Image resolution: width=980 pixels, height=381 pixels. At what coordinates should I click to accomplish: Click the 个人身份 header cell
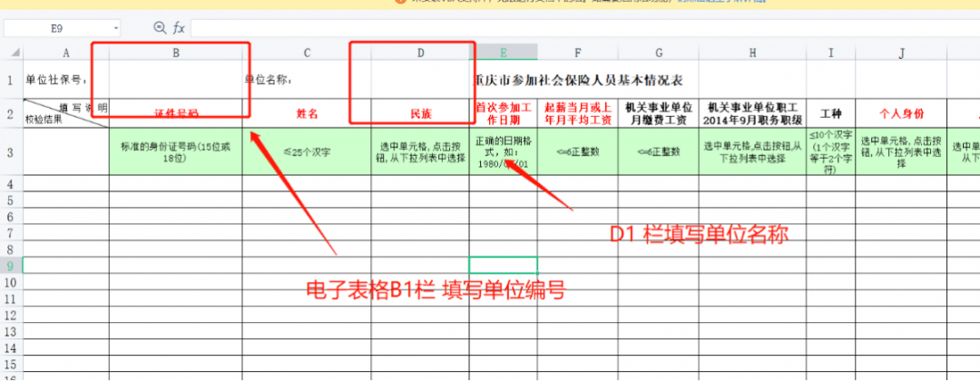click(901, 113)
